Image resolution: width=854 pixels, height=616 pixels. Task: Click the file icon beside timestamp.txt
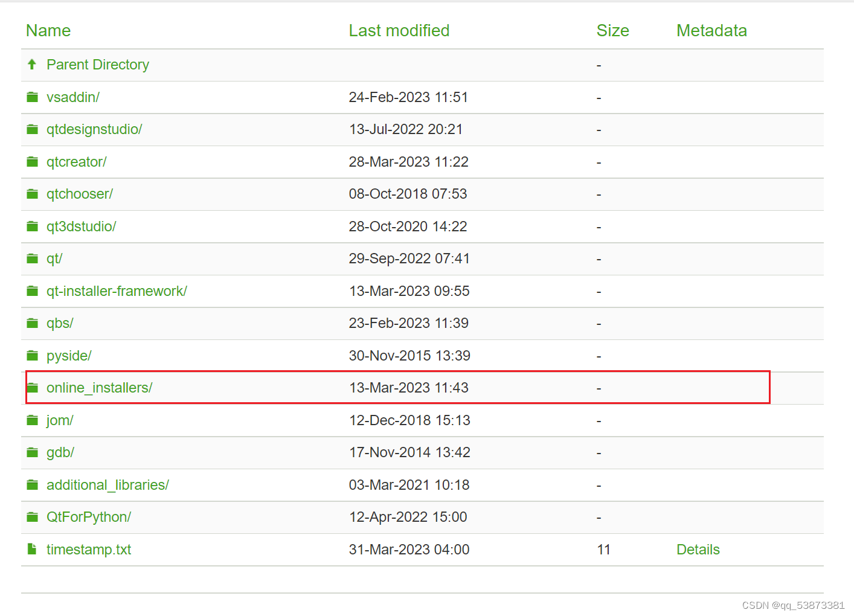[x=32, y=549]
